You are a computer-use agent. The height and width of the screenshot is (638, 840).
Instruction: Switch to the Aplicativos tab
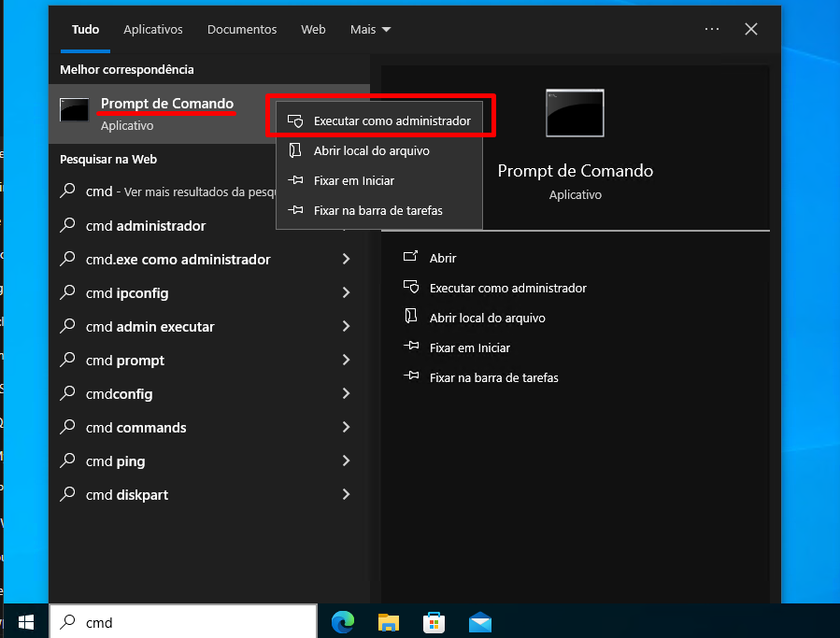coord(153,30)
